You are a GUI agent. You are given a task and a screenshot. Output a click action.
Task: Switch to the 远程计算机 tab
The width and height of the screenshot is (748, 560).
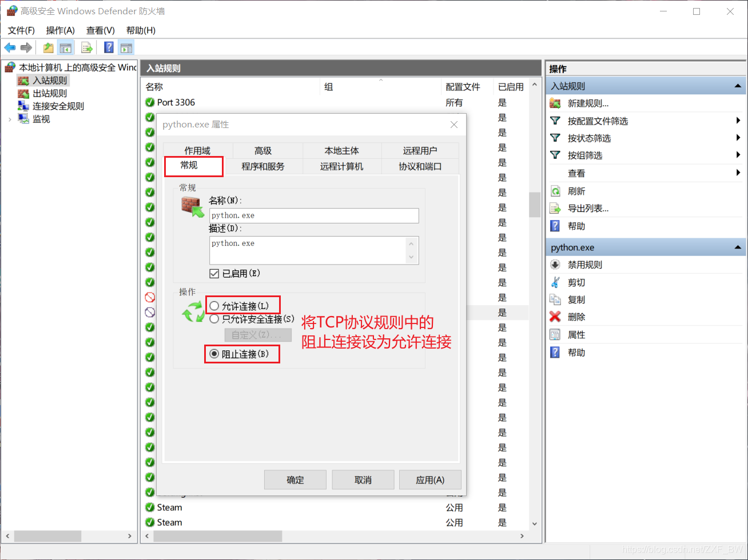tap(341, 166)
